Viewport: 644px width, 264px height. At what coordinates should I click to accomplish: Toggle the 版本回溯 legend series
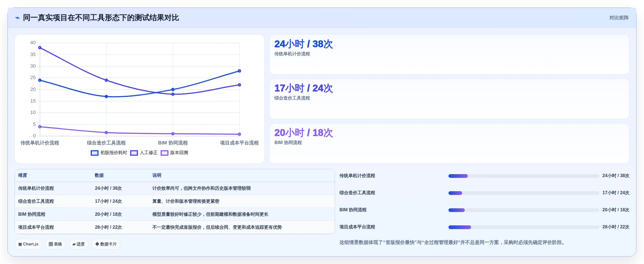click(x=174, y=153)
